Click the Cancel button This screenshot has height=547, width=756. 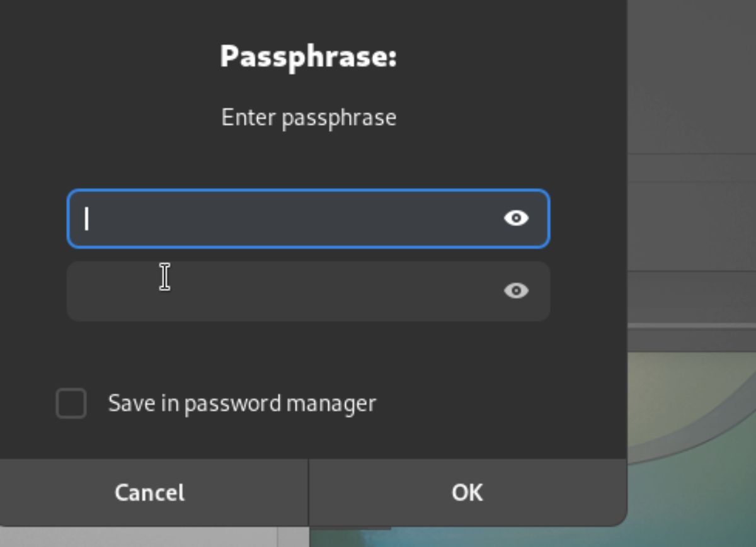tap(150, 492)
